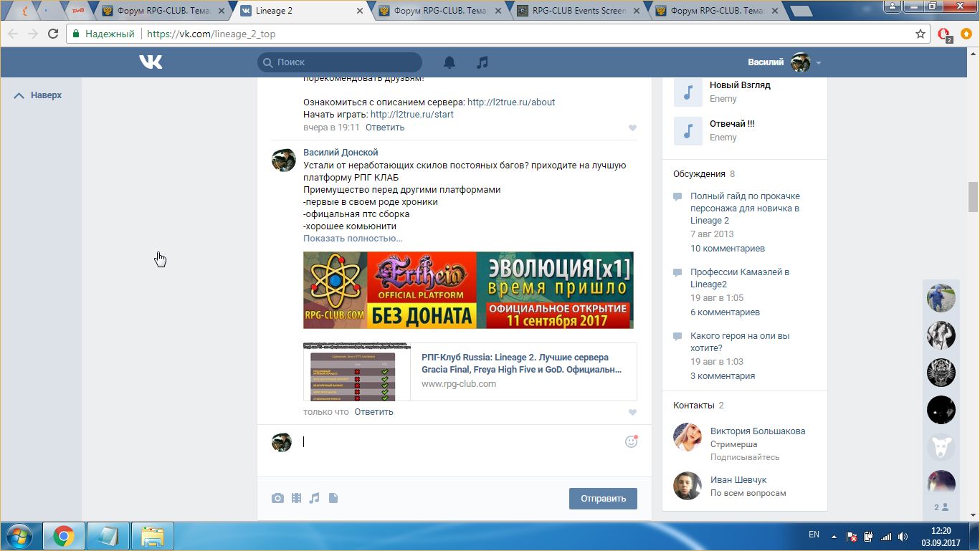This screenshot has height=551, width=980.
Task: Open Какого героя на оли discussion
Action: point(740,342)
